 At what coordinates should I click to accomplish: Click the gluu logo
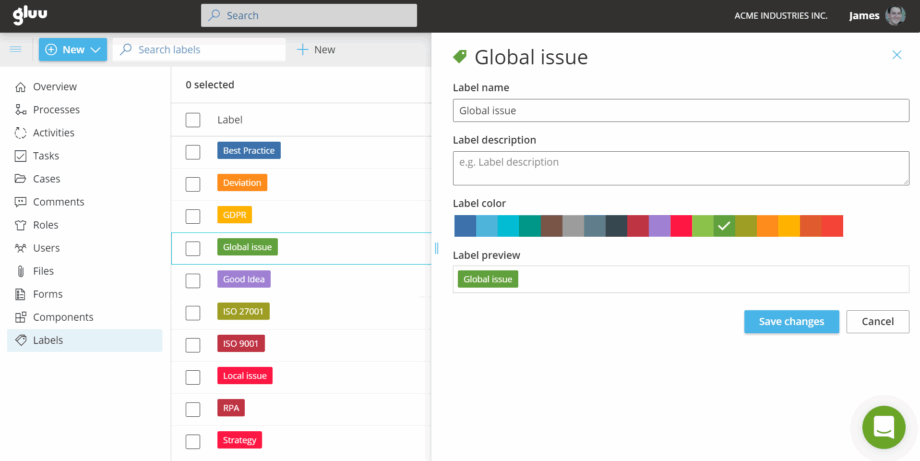pos(30,15)
